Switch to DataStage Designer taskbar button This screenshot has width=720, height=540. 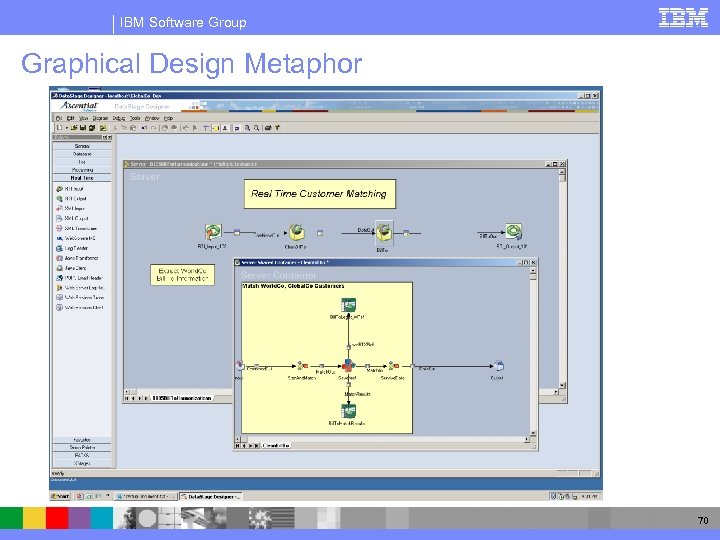coord(211,496)
